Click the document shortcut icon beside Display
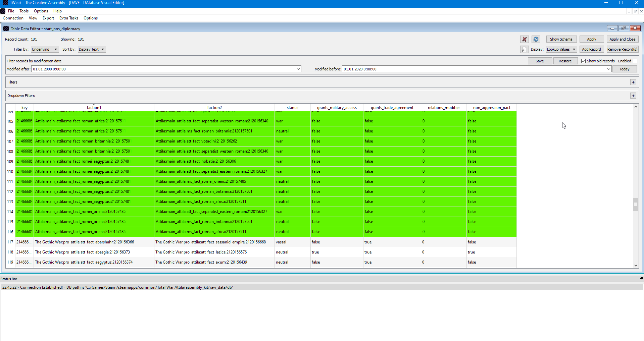Screen dimensions: 644x341 [x=524, y=49]
